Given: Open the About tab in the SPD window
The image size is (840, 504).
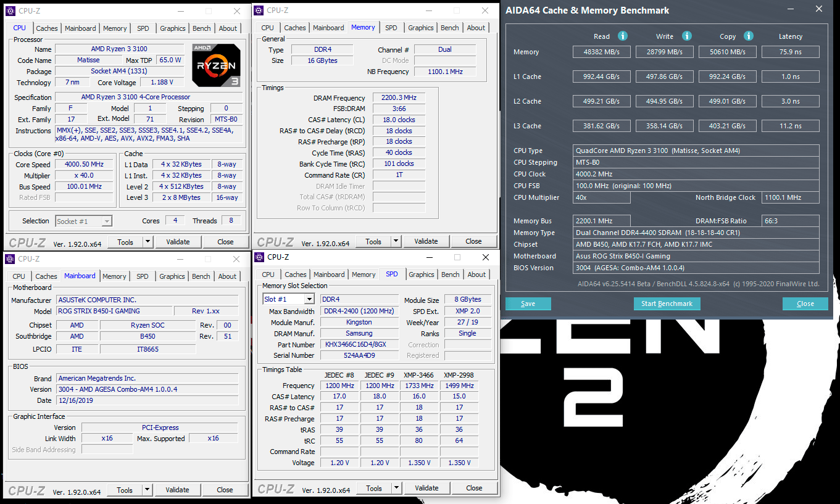Looking at the screenshot, I should point(476,275).
